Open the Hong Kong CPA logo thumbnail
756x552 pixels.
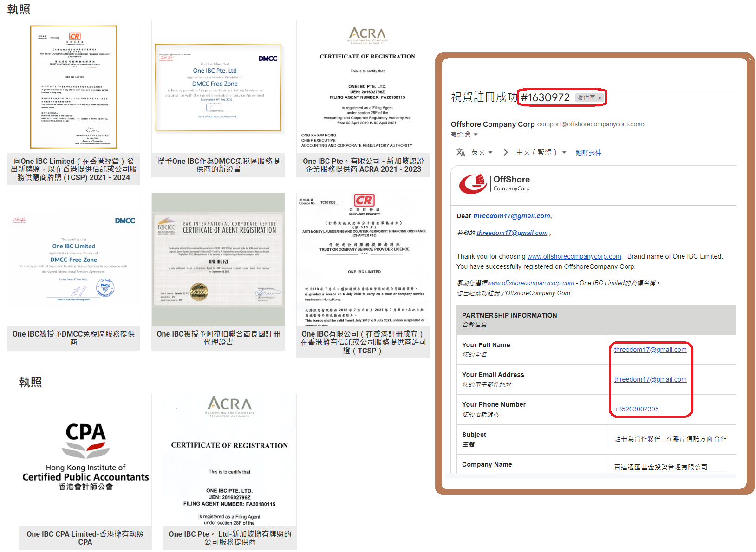pos(85,460)
